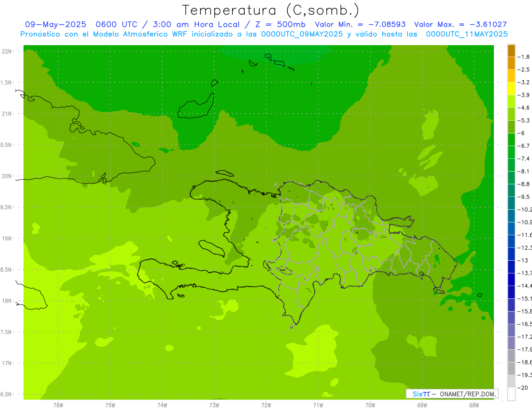Pick the yellow swatch between -3.2 and -3.9
The height and width of the screenshot is (411, 532).
coord(511,89)
